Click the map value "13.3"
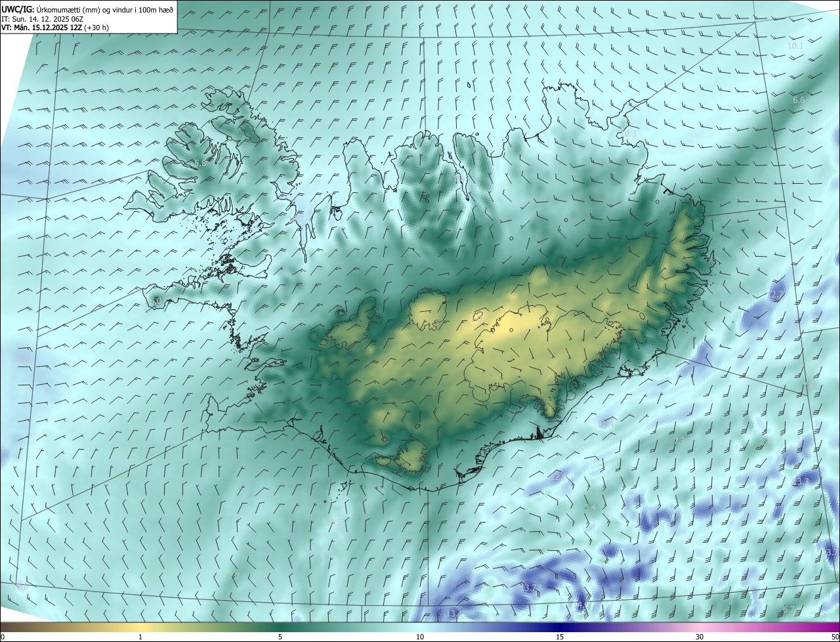 coord(801,482)
